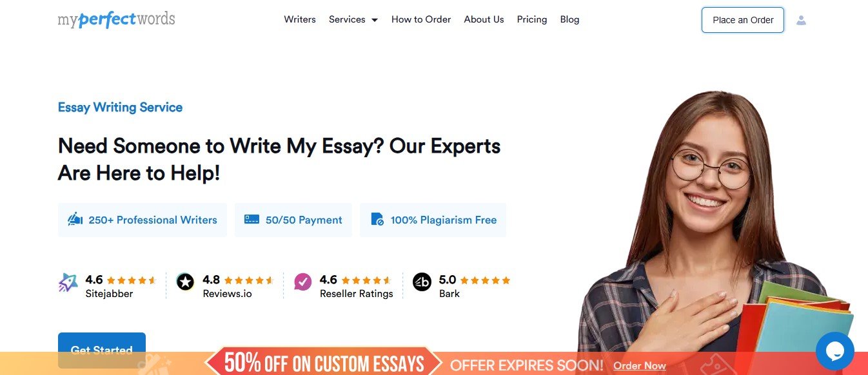Viewport: 868px width, 375px height.
Task: Click the document icon beside Plagiarism Free
Action: [377, 220]
